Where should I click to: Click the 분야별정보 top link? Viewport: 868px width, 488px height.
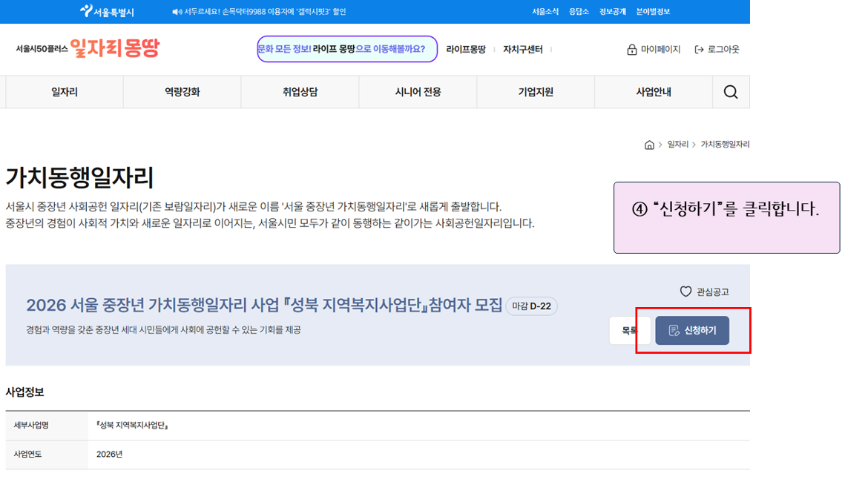pyautogui.click(x=653, y=12)
